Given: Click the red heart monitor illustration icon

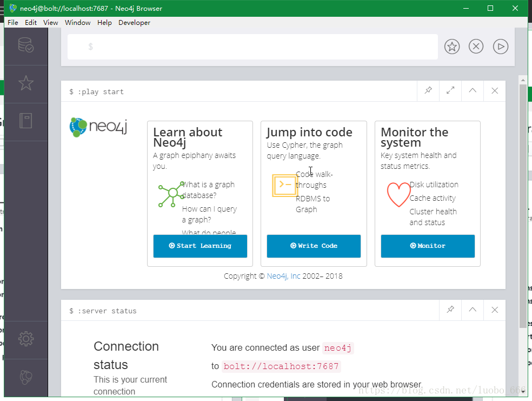Looking at the screenshot, I should pyautogui.click(x=398, y=194).
